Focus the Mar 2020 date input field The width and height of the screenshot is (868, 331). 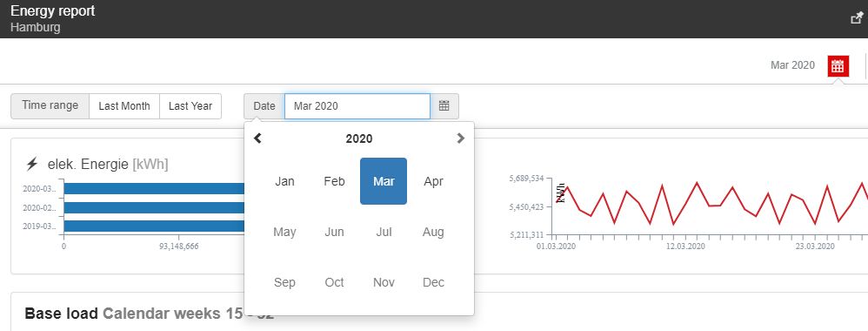click(357, 106)
